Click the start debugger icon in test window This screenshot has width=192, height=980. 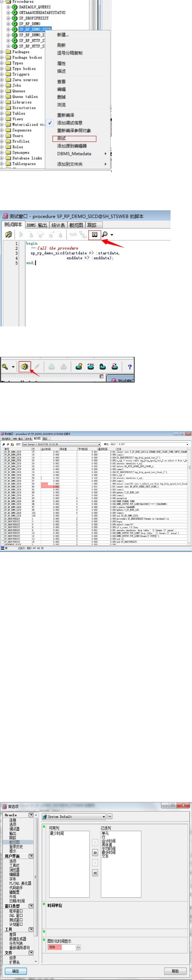9,235
